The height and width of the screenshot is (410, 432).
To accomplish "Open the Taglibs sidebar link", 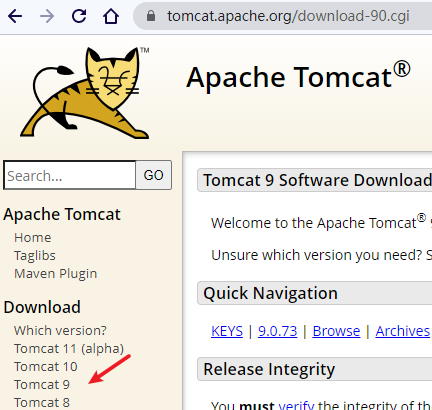I will [x=35, y=256].
